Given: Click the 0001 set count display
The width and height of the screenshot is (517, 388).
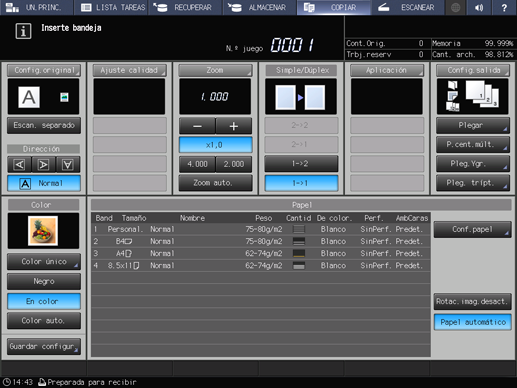Looking at the screenshot, I should [292, 45].
